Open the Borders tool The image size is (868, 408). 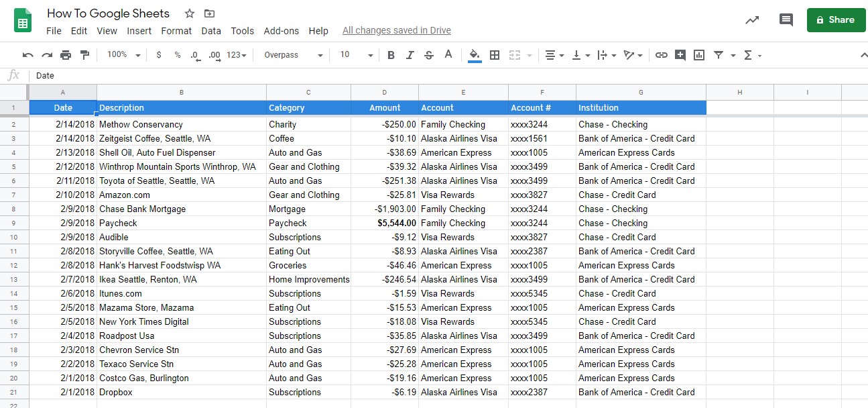[495, 55]
